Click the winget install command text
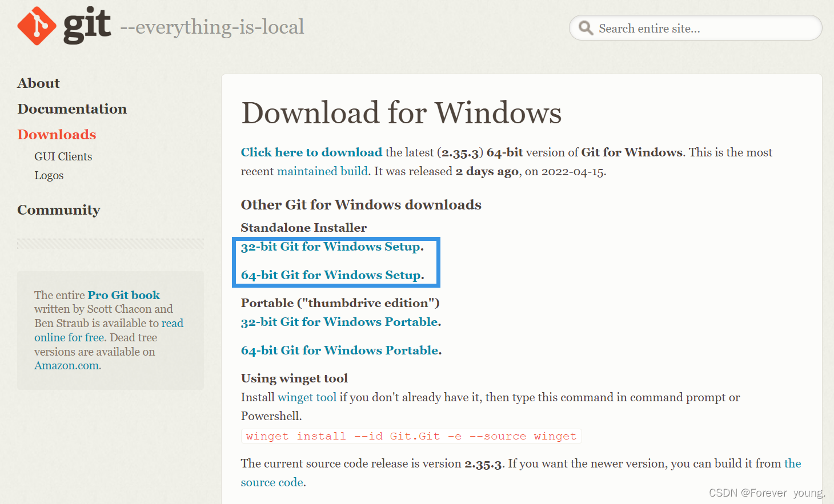The image size is (834, 504). (411, 436)
